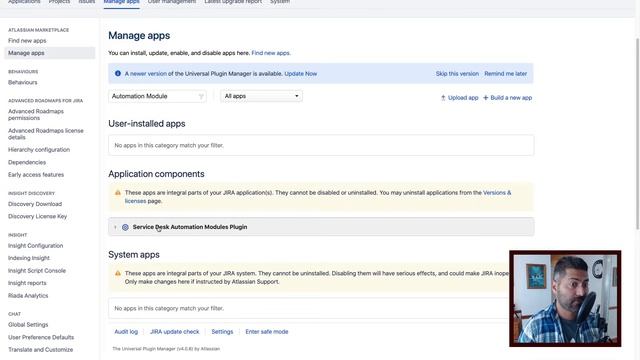Viewport: 640px width, 360px height.
Task: Switch to Manage apps tab
Action: tap(121, 2)
